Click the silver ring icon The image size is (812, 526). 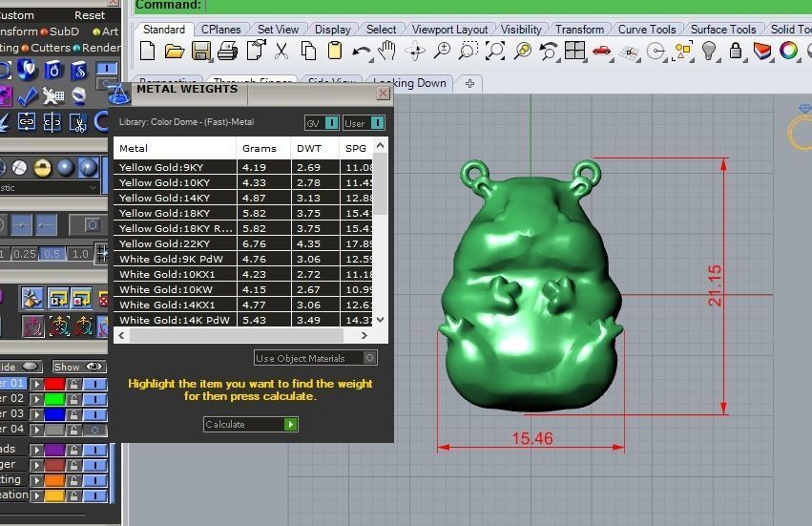79,95
